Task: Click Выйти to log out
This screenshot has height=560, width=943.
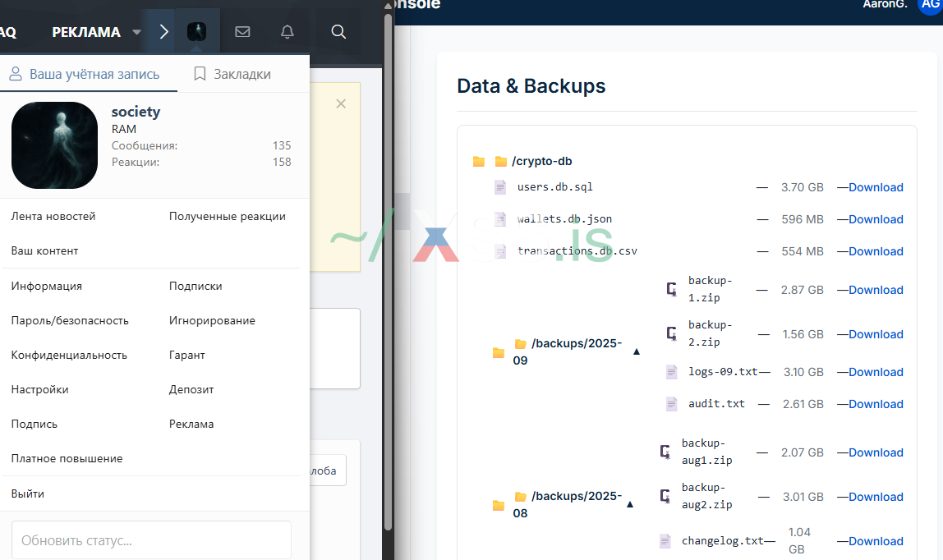Action: [x=28, y=494]
